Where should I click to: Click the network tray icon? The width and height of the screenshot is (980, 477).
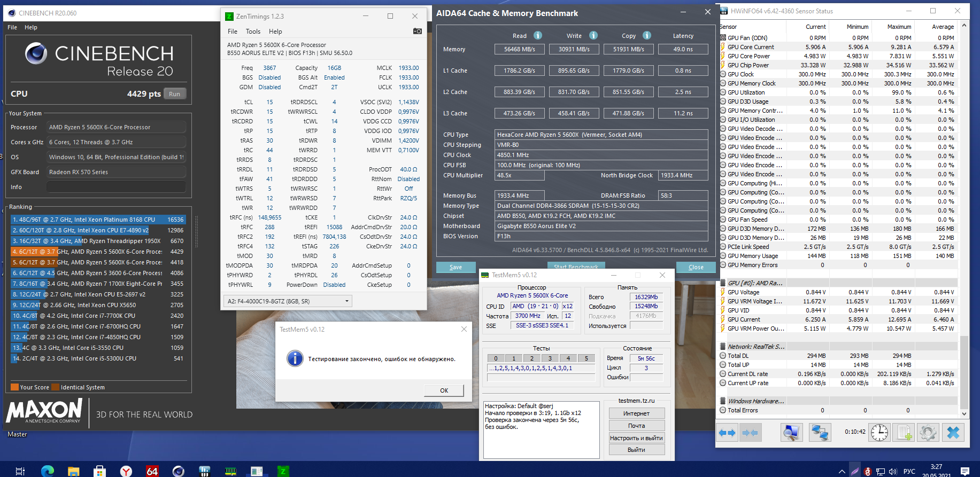pos(880,472)
